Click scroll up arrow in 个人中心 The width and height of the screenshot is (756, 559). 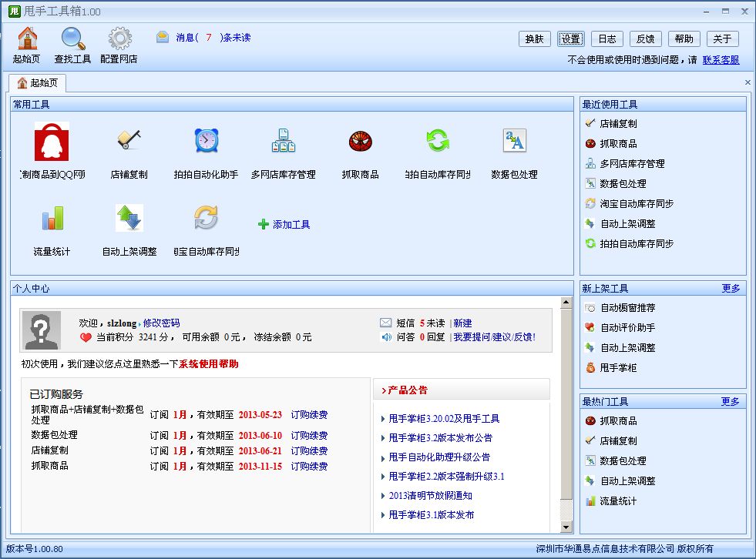tap(566, 303)
